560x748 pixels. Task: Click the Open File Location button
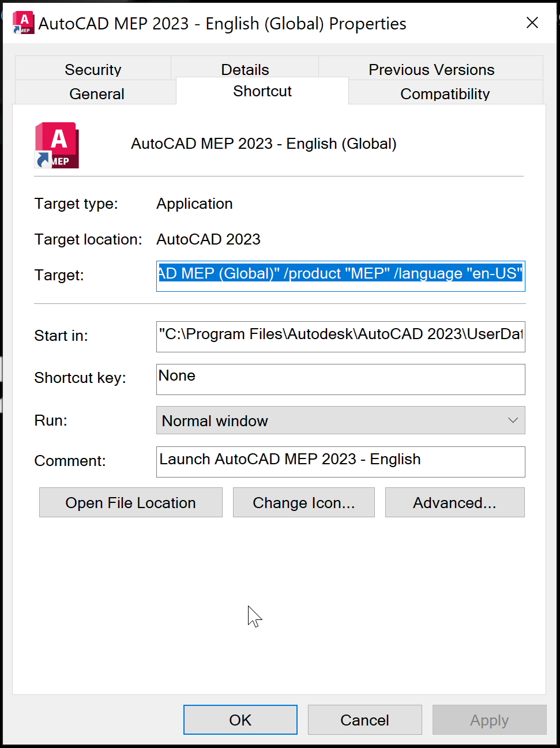[131, 502]
